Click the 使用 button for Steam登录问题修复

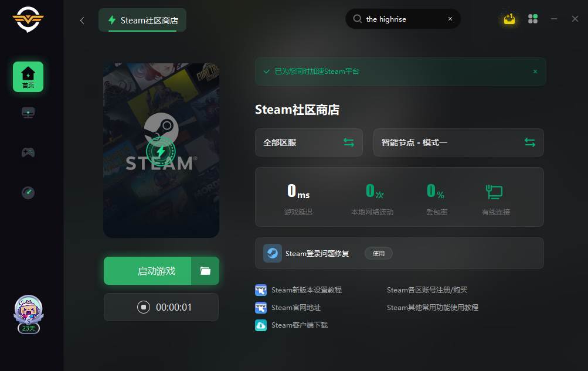tap(379, 254)
